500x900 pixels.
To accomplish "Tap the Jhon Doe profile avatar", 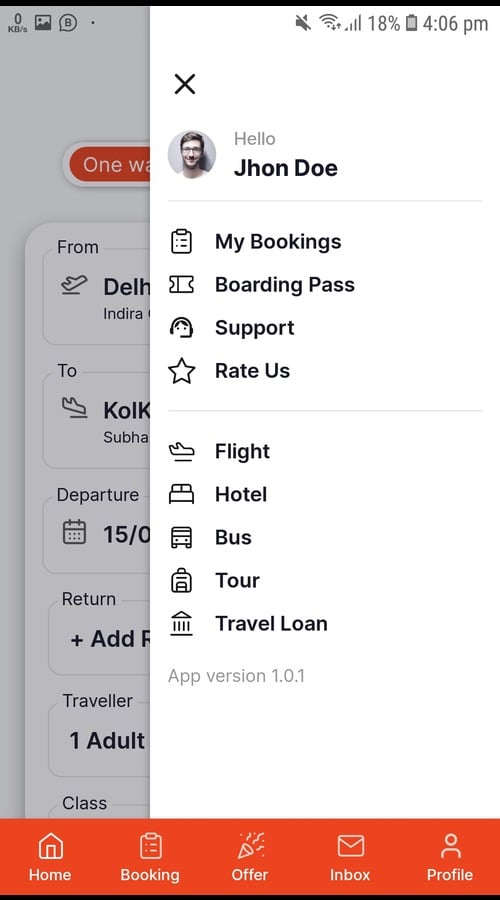I will pos(192,154).
